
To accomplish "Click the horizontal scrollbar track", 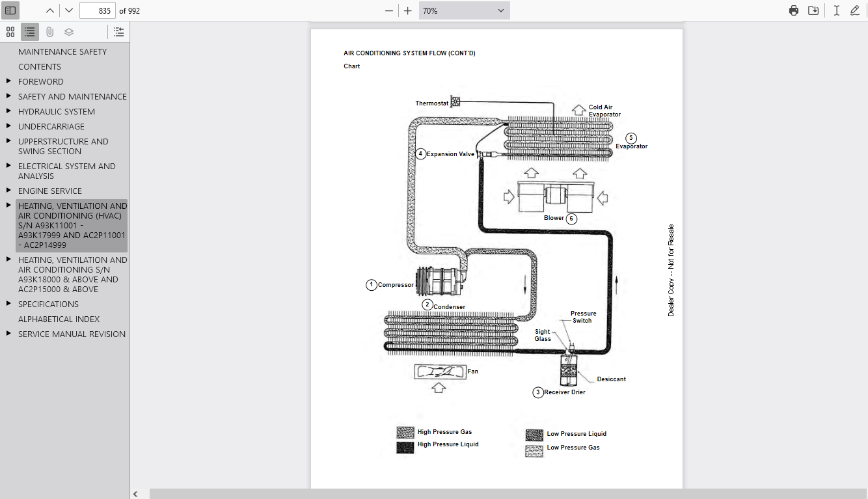I will pos(508,494).
